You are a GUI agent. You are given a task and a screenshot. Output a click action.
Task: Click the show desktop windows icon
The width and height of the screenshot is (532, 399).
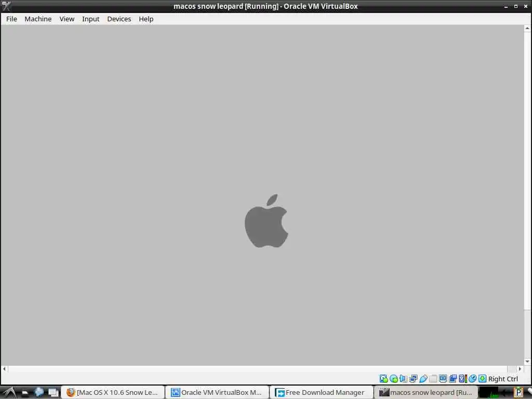(54, 393)
